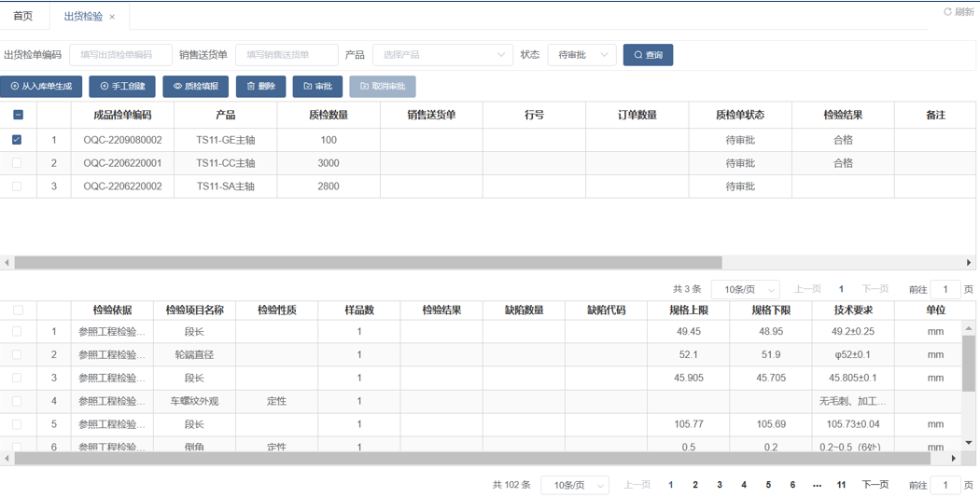The image size is (980, 497).
Task: Focus the 出货检单编码 input field
Action: click(120, 55)
